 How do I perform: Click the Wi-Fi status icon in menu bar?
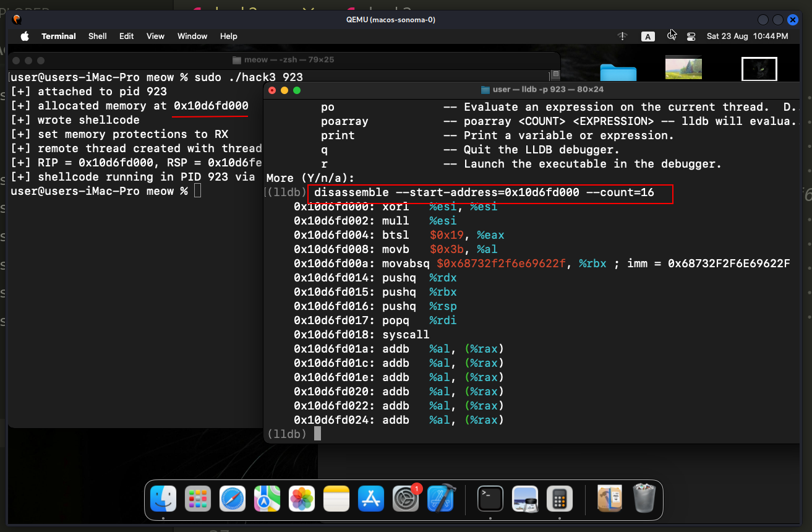click(x=623, y=36)
